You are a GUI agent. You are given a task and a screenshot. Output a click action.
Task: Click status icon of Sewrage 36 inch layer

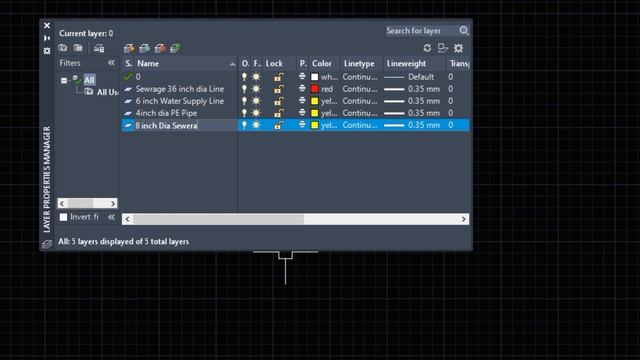click(128, 89)
